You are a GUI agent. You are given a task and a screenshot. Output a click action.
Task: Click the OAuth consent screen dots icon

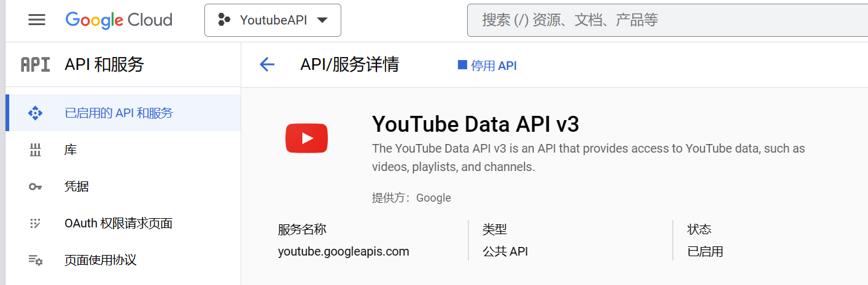36,223
